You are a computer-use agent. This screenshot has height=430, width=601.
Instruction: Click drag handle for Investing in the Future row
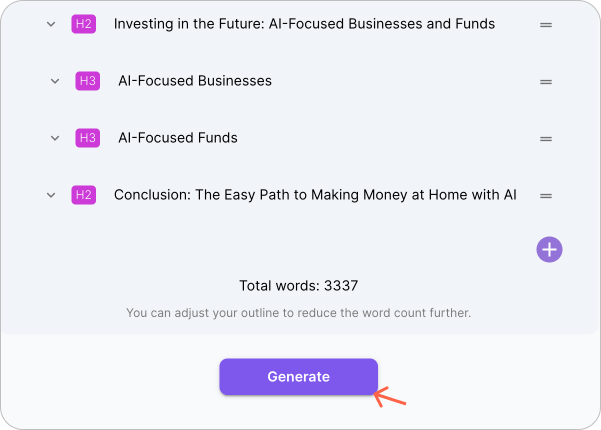pos(546,25)
